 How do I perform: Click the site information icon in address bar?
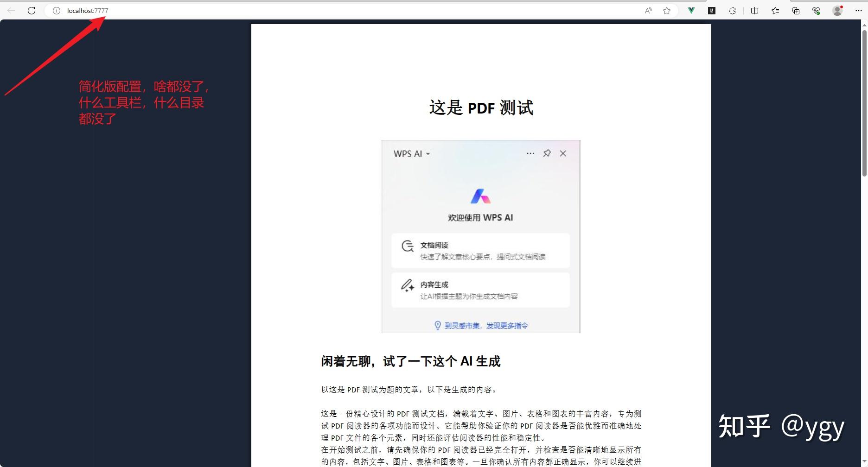tap(56, 10)
